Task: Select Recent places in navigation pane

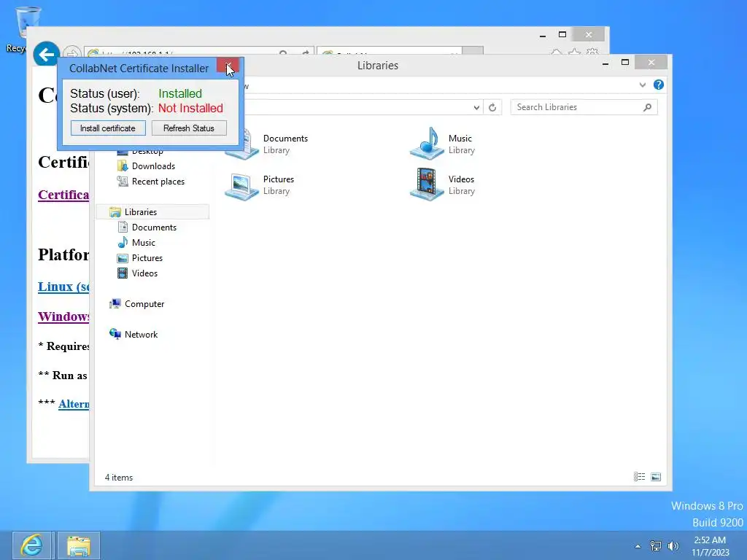Action: click(158, 182)
